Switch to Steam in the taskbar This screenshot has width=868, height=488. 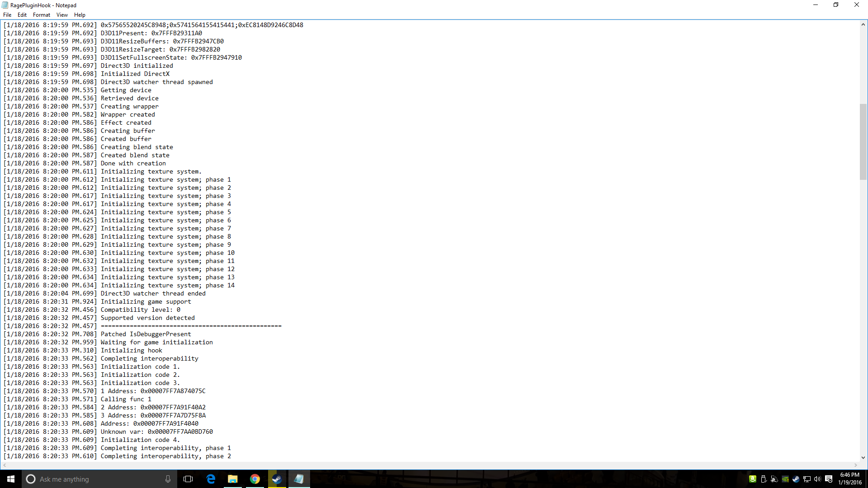click(x=277, y=479)
